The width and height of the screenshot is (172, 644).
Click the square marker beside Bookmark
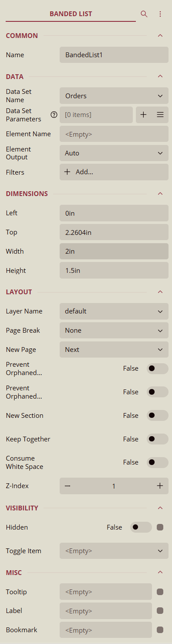pos(160,630)
